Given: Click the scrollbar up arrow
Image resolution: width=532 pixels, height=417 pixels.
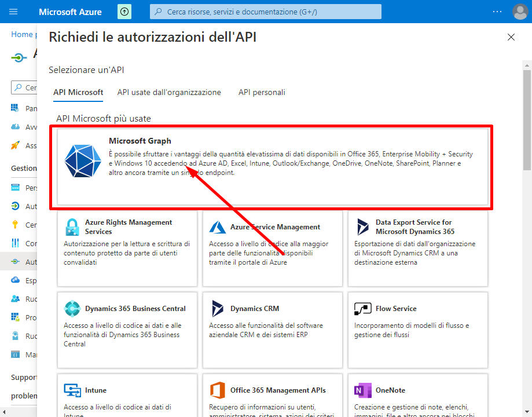Looking at the screenshot, I should 527,65.
